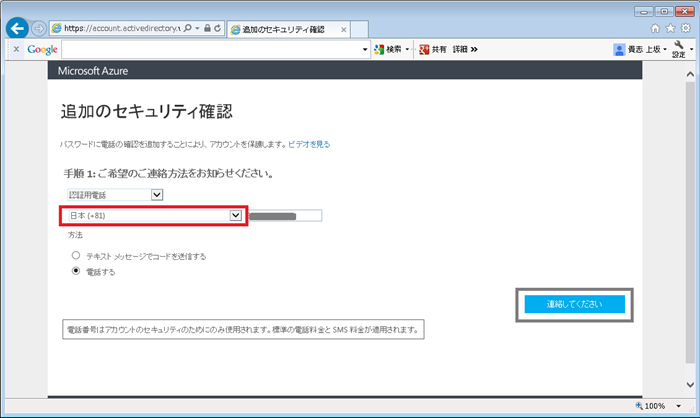
Task: Expand the 検索 button dropdown arrow
Action: coord(407,49)
